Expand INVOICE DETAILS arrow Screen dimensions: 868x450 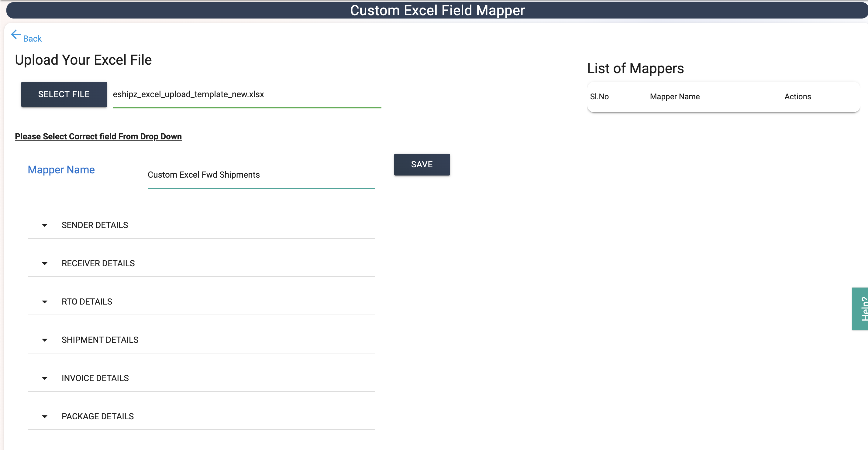coord(44,379)
